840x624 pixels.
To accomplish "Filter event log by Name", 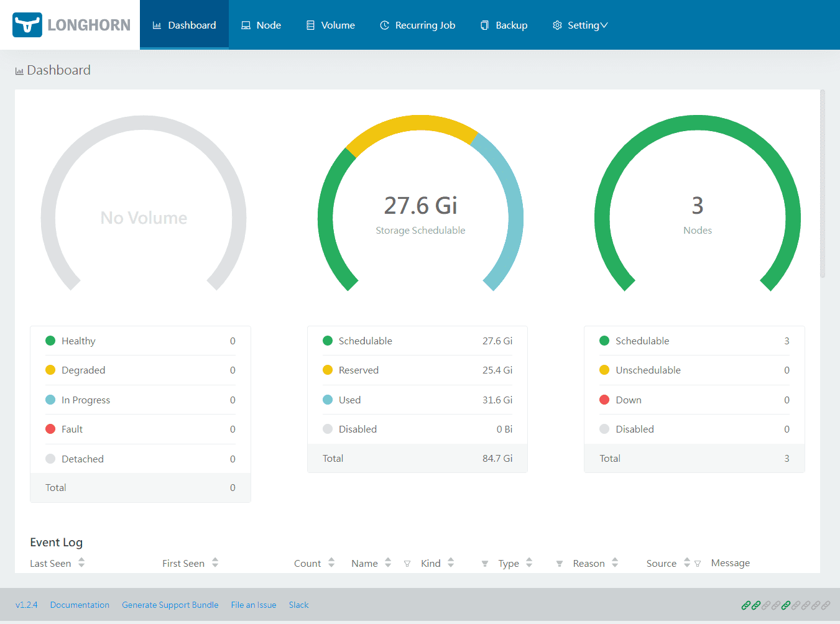I will pos(407,564).
